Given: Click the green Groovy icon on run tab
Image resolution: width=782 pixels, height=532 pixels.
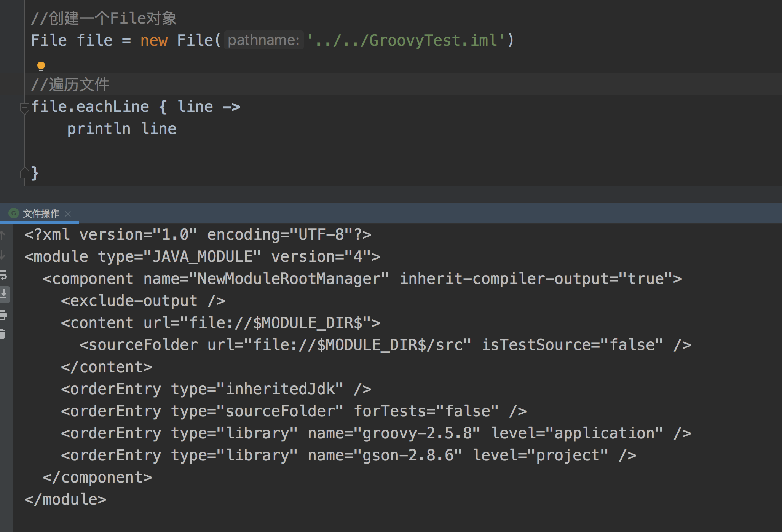Looking at the screenshot, I should (x=14, y=213).
